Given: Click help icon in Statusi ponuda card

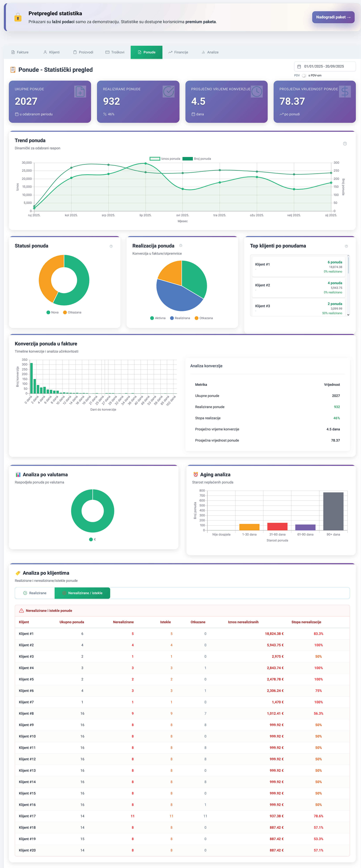Looking at the screenshot, I should tap(111, 246).
